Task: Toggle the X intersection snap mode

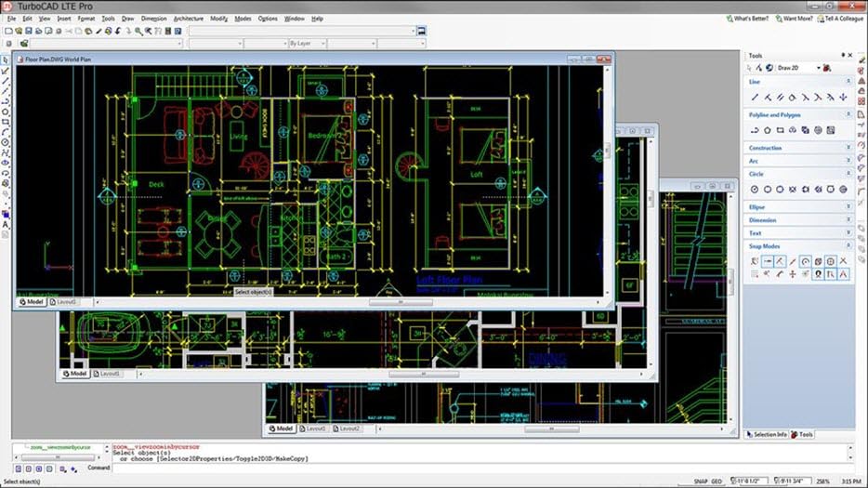Action: click(x=843, y=261)
